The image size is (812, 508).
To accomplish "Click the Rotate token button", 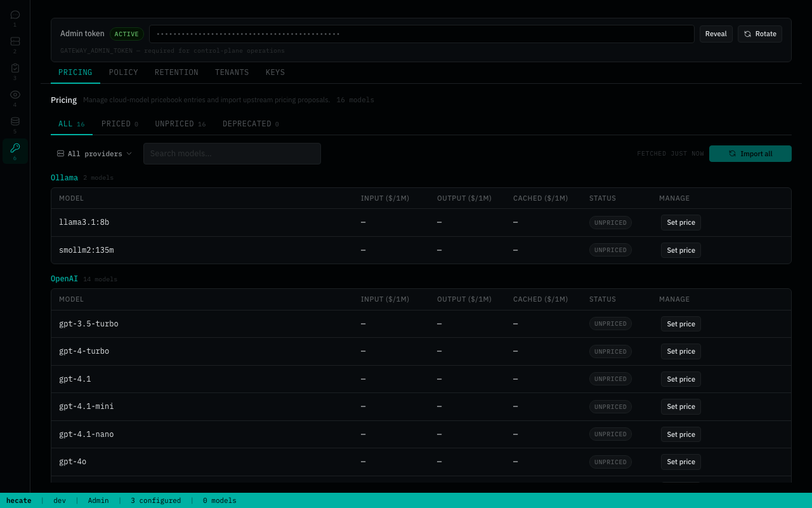I will point(760,34).
